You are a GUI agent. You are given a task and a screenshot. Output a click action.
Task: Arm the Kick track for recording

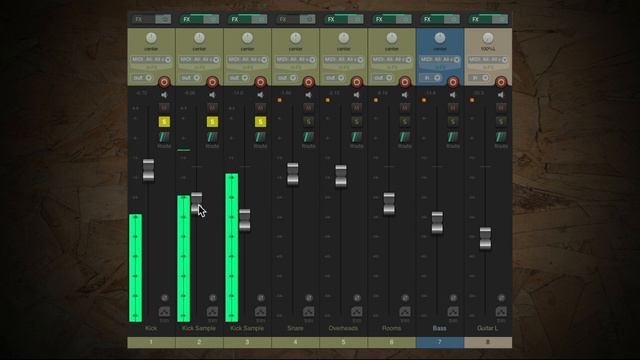coord(164,82)
